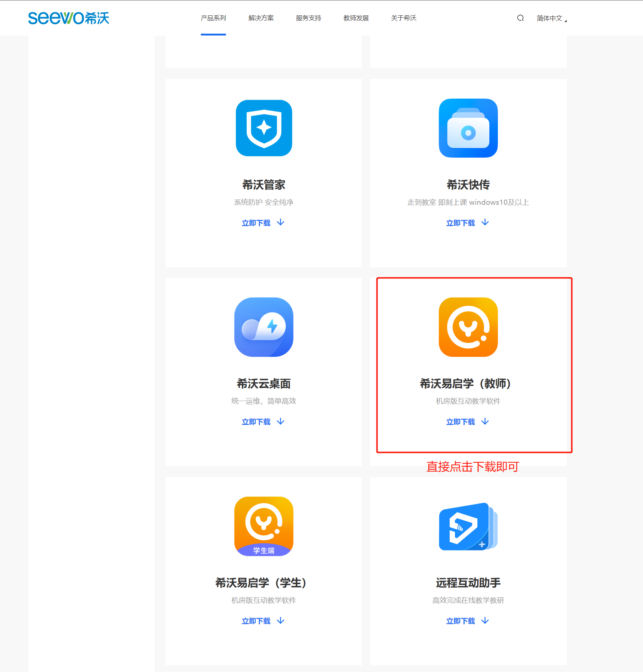This screenshot has width=643, height=672.
Task: Click the 统一运维，简单高效 description
Action: pyautogui.click(x=264, y=401)
